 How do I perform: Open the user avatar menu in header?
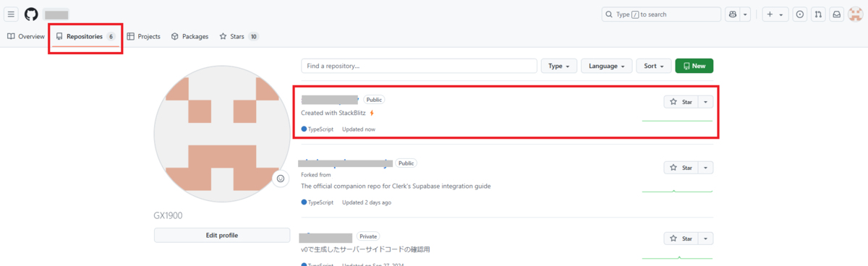(855, 14)
